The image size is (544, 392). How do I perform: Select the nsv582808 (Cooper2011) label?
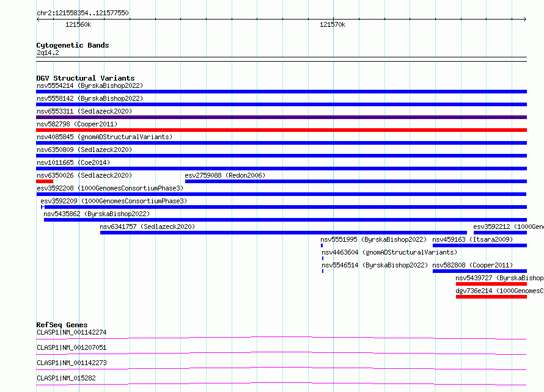click(472, 265)
